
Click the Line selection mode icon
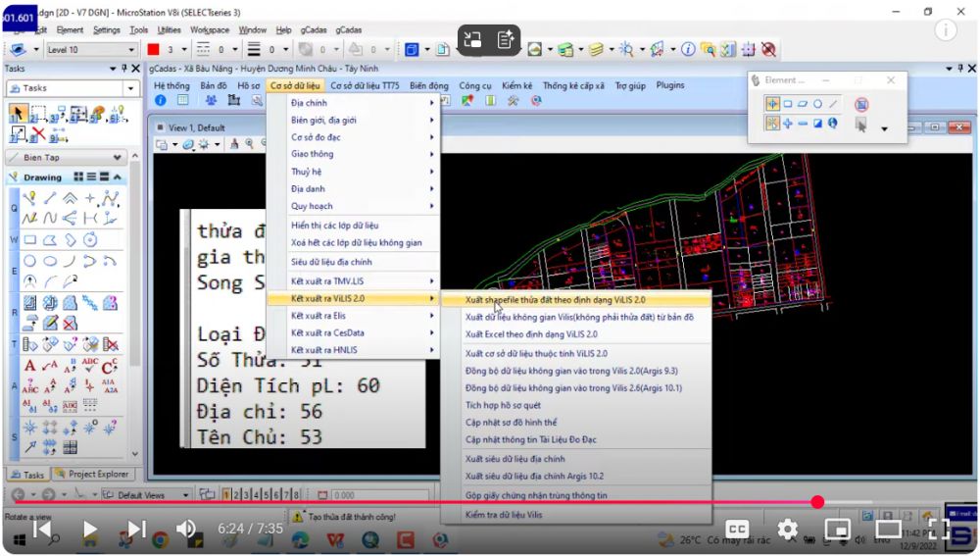(834, 104)
